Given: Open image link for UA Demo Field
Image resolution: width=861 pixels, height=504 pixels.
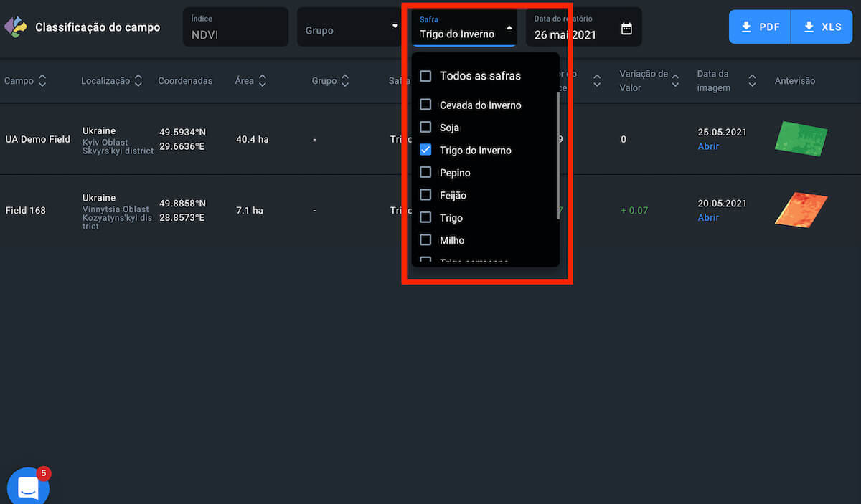Looking at the screenshot, I should [x=708, y=146].
